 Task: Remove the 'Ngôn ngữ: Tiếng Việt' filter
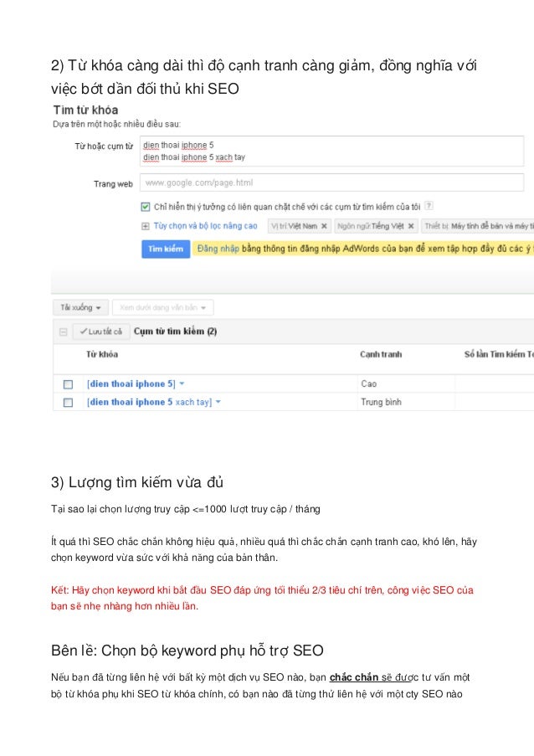point(411,226)
